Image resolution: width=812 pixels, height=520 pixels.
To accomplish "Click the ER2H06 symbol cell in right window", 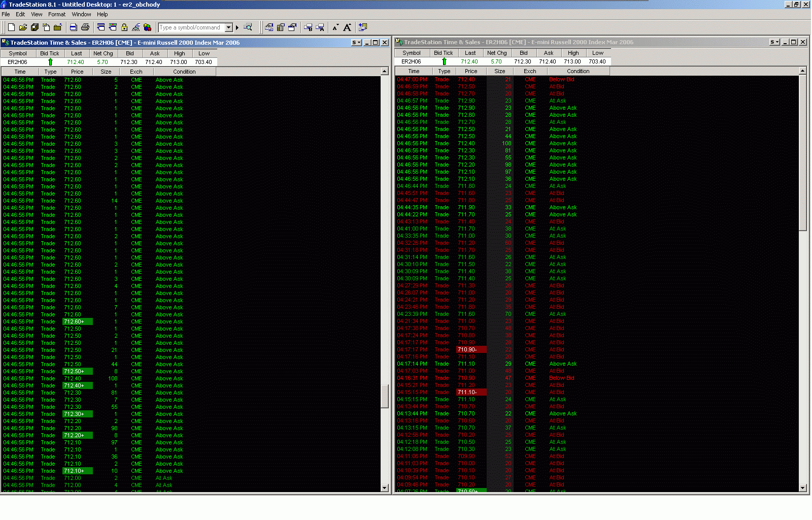I will [411, 61].
